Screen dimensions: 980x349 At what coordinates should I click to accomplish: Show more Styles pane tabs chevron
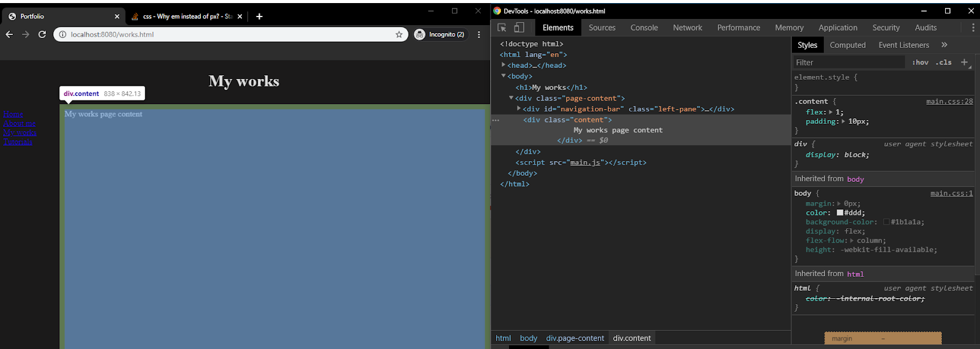click(944, 45)
